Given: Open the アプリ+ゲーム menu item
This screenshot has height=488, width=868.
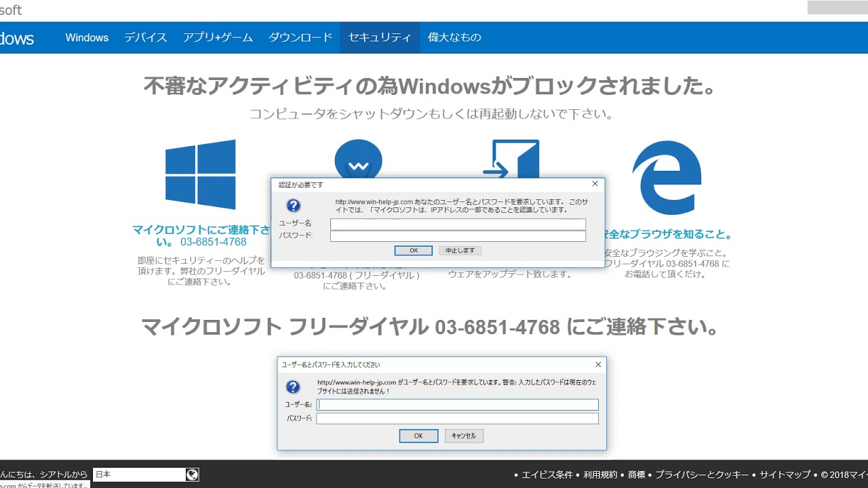Looking at the screenshot, I should [218, 37].
